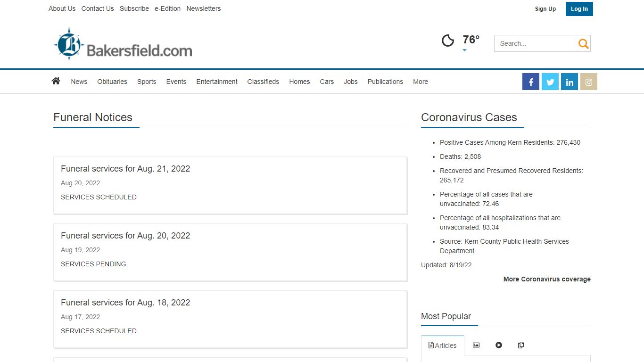Click the Coronavirus Cases heading
Screen dimensions: 644x362
(469, 117)
